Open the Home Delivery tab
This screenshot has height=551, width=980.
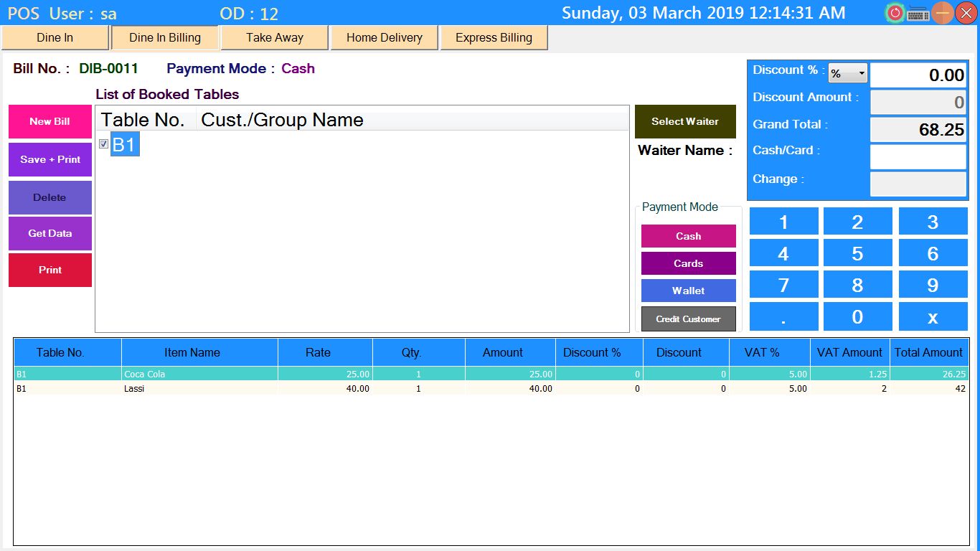point(384,38)
